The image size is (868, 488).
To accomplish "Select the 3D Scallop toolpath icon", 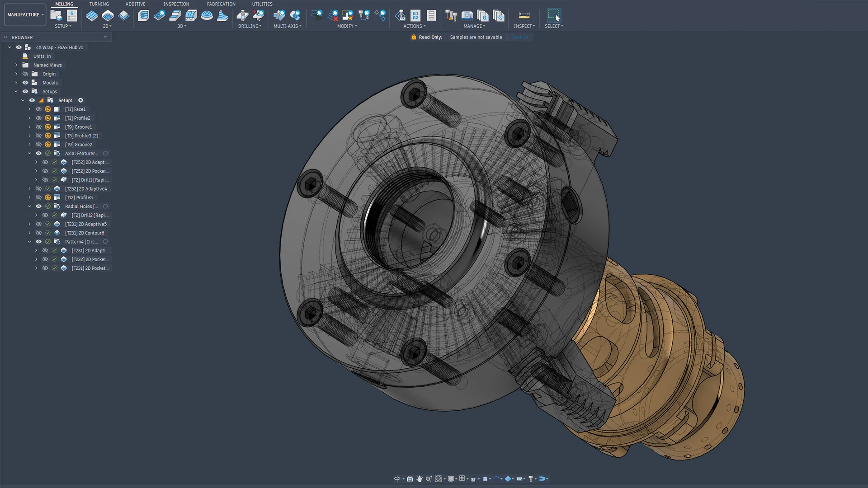I will pos(207,15).
